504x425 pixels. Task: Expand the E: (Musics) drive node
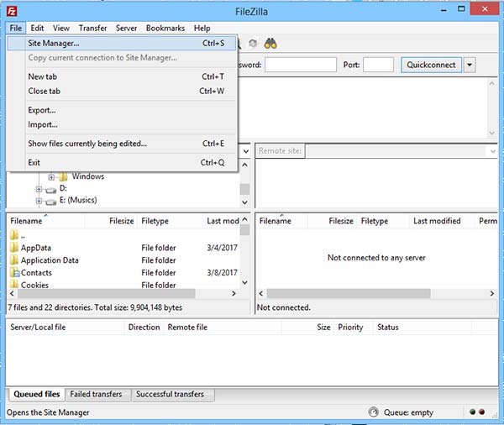tap(39, 201)
